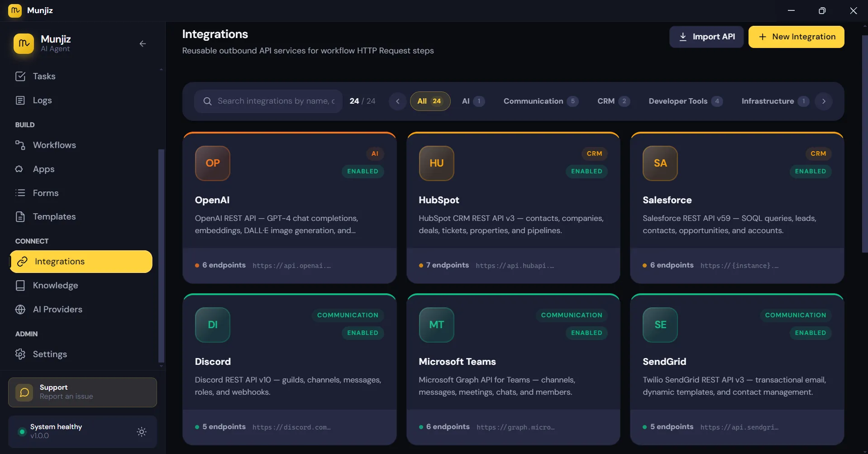868x454 pixels.
Task: Click ENABLED badge on Discord card
Action: (x=362, y=333)
